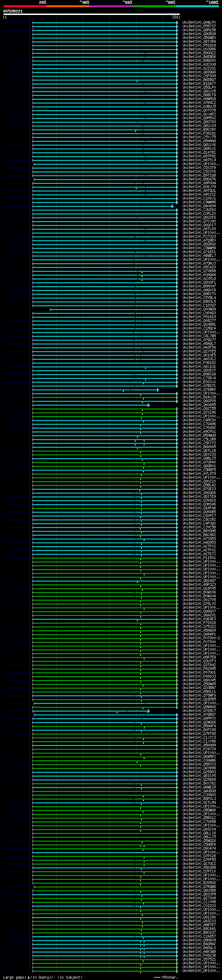Open hit UniRef100_P55737
This screenshot has width=222, height=980.
click(199, 26)
